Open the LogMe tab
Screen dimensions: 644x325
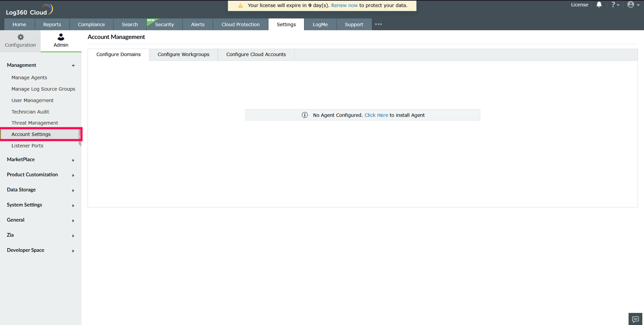pyautogui.click(x=320, y=25)
